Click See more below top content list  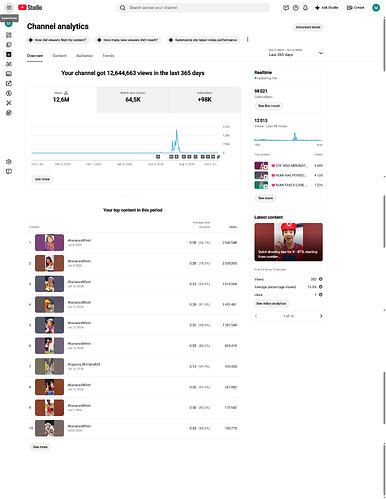tap(40, 447)
